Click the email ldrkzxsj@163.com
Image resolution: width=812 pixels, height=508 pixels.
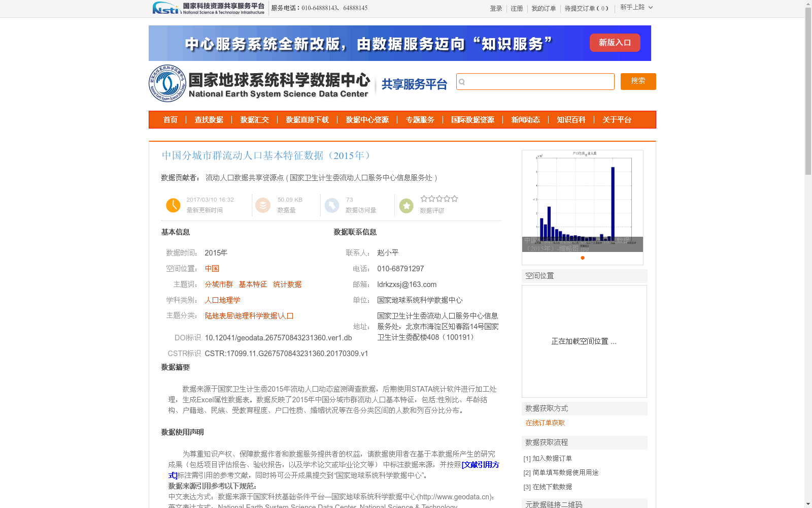407,284
